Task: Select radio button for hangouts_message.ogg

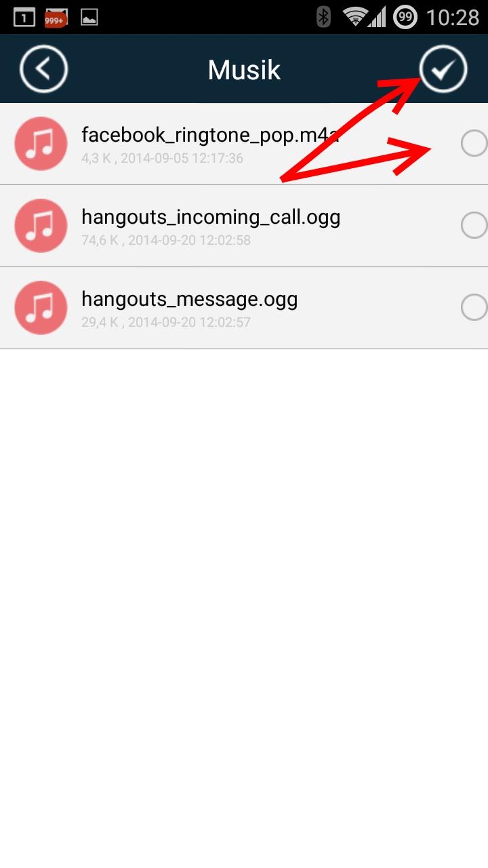Action: [x=474, y=307]
